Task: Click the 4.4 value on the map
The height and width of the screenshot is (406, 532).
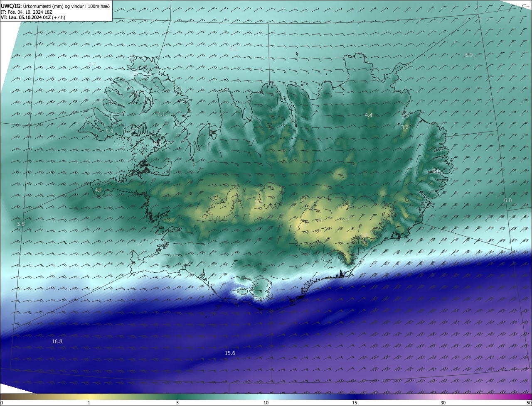Action: pyautogui.click(x=369, y=115)
